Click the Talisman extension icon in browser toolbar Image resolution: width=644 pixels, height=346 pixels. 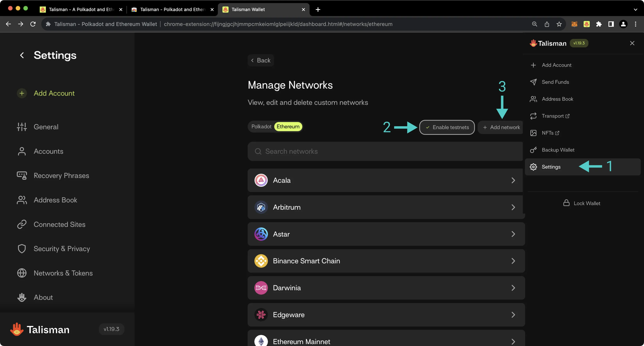click(586, 24)
